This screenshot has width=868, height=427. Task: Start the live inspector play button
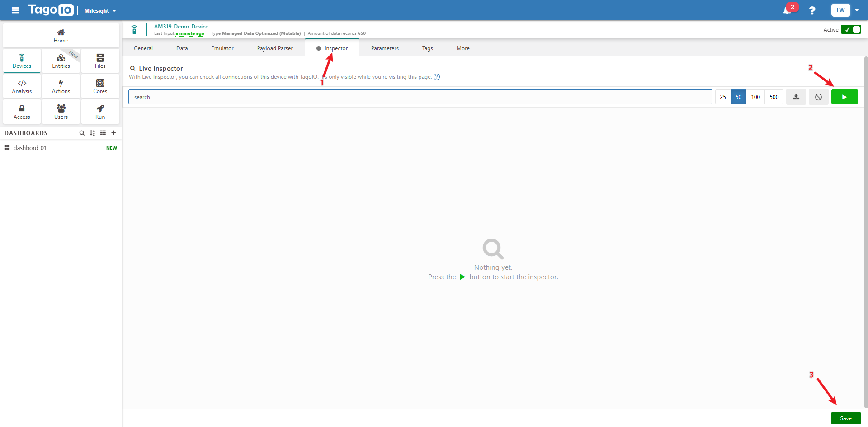coord(844,97)
